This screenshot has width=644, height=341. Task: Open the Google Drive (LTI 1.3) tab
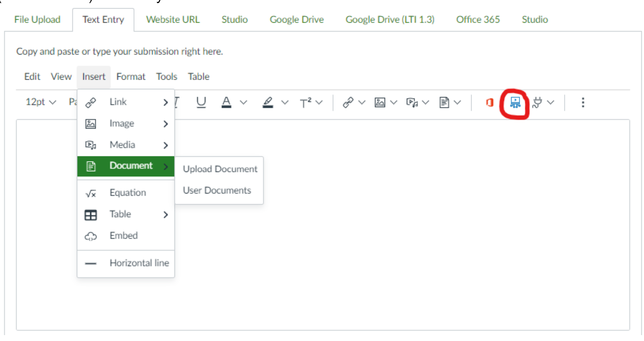click(x=390, y=19)
